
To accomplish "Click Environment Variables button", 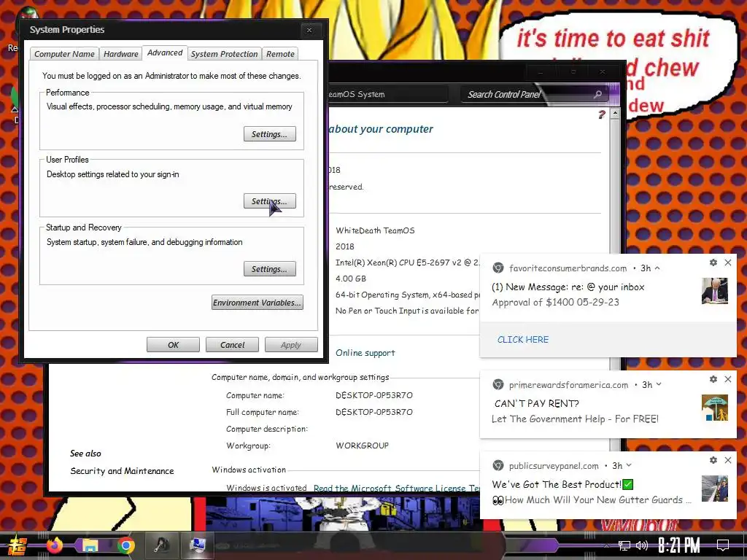I will (258, 303).
